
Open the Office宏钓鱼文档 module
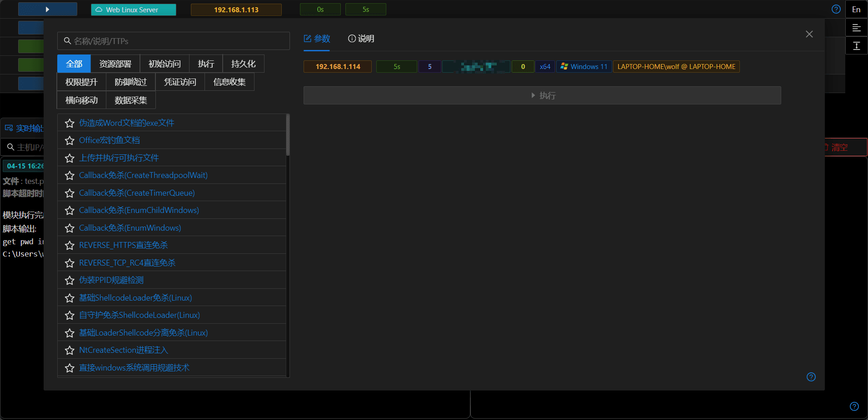110,140
